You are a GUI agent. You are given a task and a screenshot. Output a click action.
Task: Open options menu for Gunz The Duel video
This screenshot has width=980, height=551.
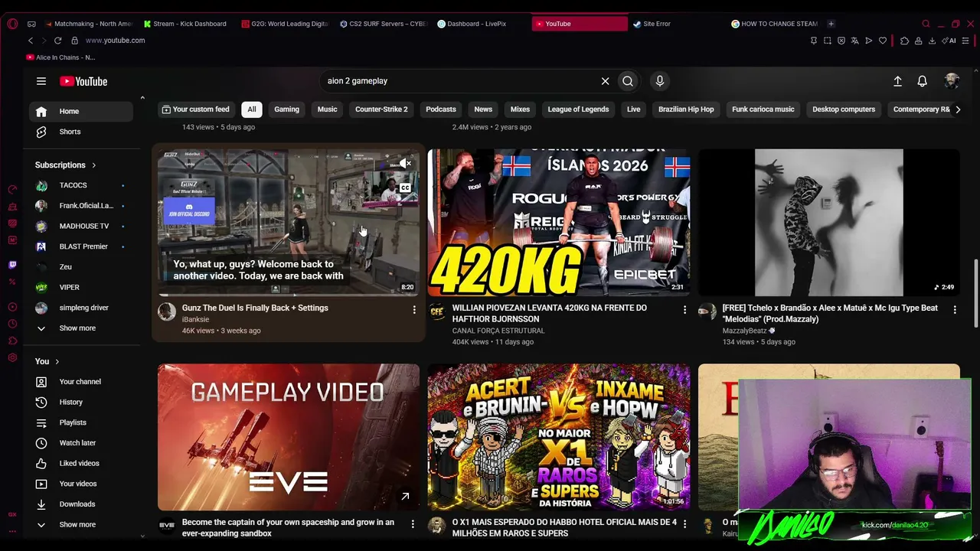click(414, 310)
